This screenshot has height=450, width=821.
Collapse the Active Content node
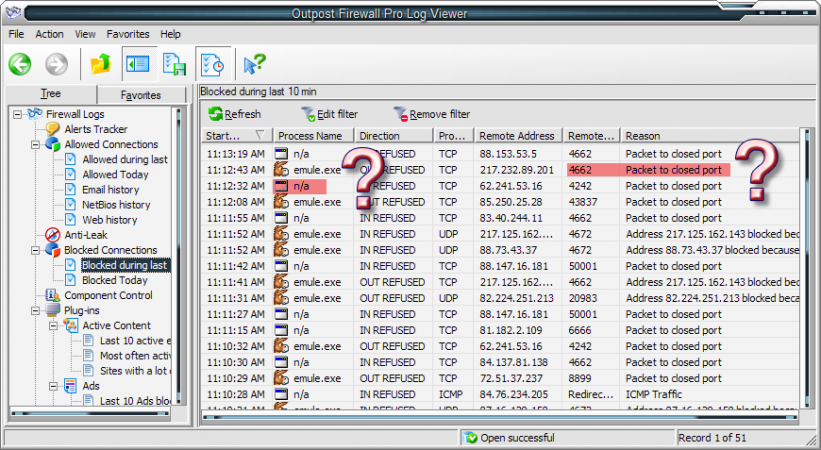tap(53, 326)
